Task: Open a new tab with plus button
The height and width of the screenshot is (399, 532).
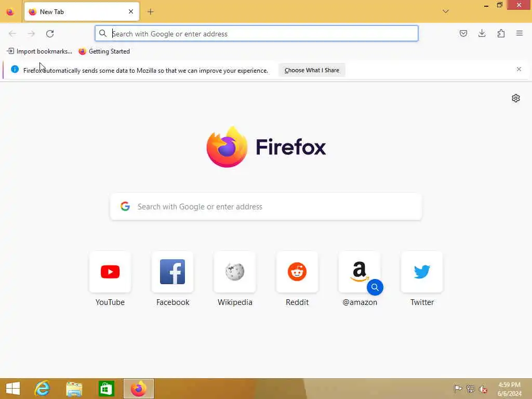Action: [x=150, y=12]
